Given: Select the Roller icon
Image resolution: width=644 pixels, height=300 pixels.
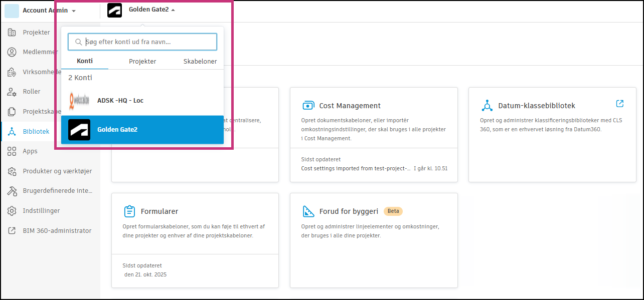Looking at the screenshot, I should click(11, 92).
